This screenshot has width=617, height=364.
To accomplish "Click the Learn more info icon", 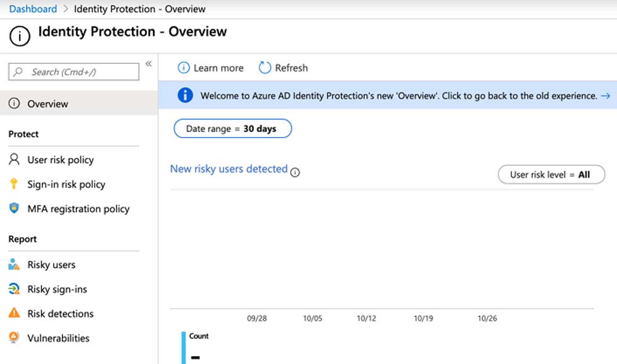I will coord(183,68).
